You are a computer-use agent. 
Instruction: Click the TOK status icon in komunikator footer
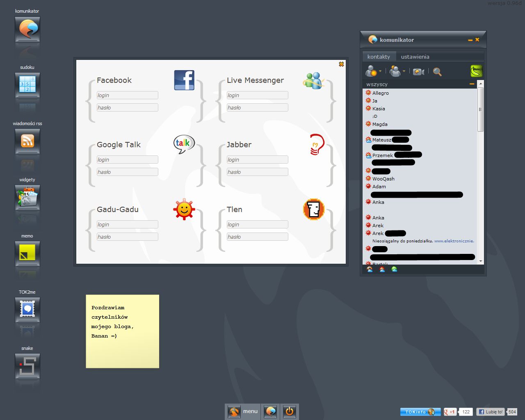point(370,269)
